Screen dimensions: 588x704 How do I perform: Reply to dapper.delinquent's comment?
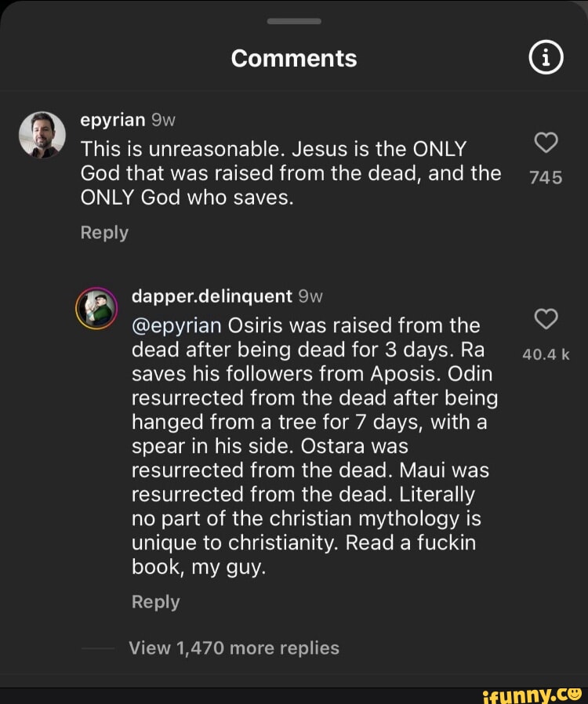pyautogui.click(x=156, y=601)
